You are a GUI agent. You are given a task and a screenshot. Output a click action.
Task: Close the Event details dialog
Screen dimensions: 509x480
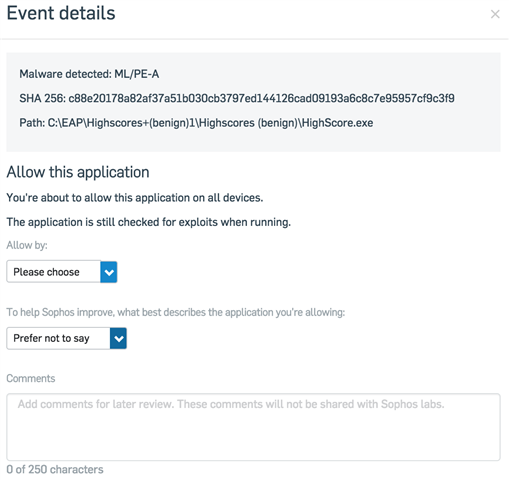[x=495, y=14]
